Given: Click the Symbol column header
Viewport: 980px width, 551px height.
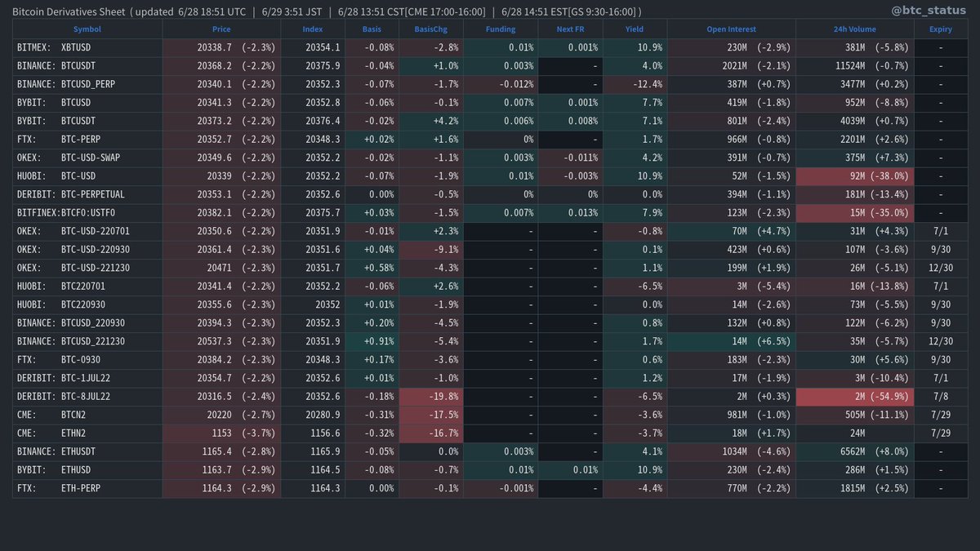Looking at the screenshot, I should (x=87, y=29).
